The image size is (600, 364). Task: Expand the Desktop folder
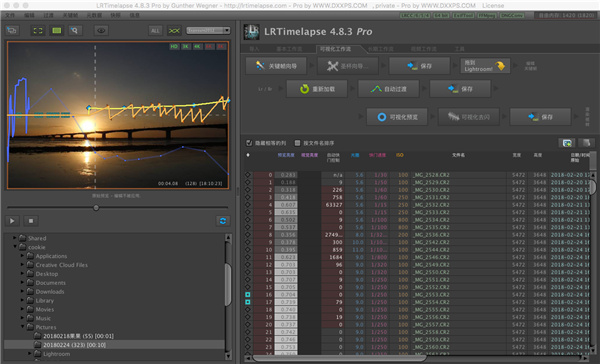point(22,273)
